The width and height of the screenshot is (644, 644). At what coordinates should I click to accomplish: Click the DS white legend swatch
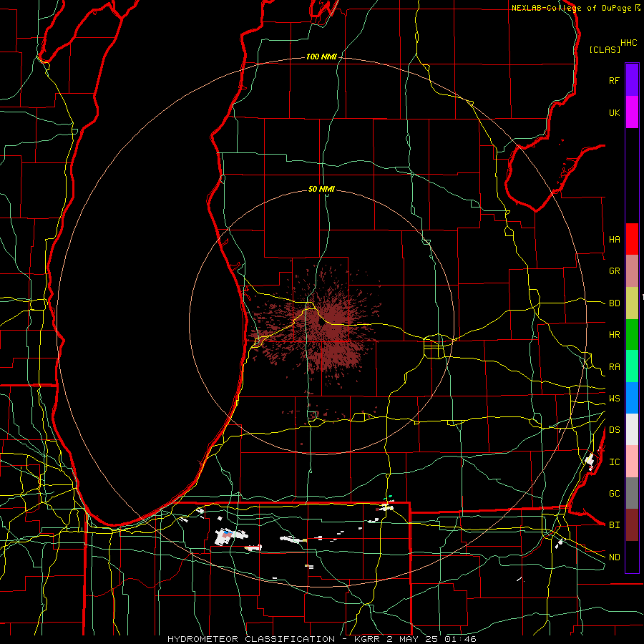632,429
